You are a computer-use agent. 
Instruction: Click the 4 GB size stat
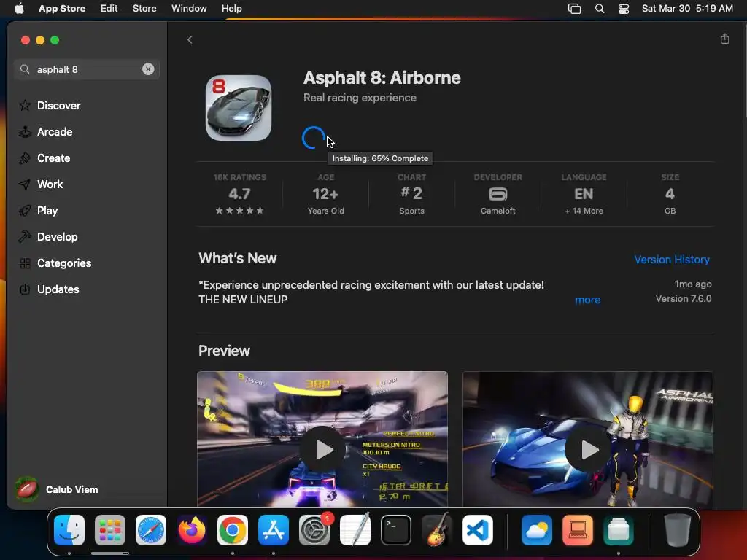pyautogui.click(x=670, y=193)
